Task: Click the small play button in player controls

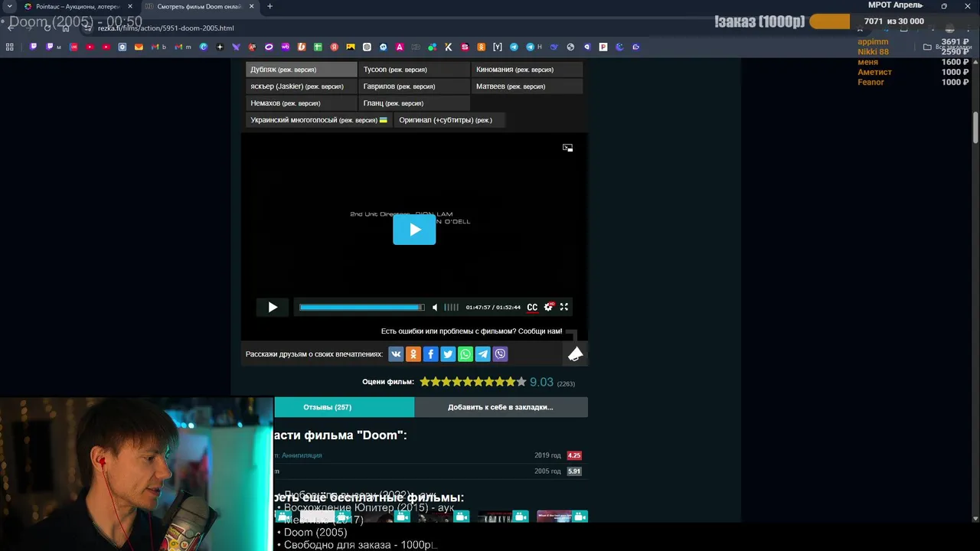Action: (273, 307)
